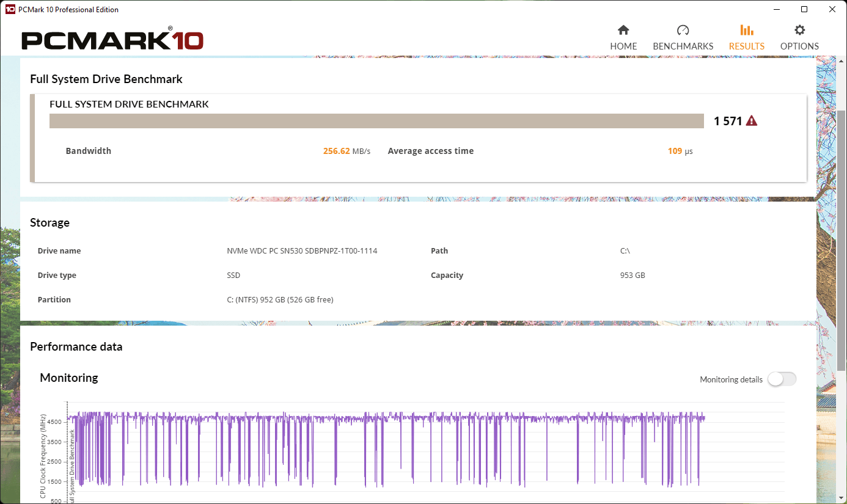This screenshot has height=504, width=847.
Task: Click the red warning triangle beside score 1 571
Action: point(752,121)
